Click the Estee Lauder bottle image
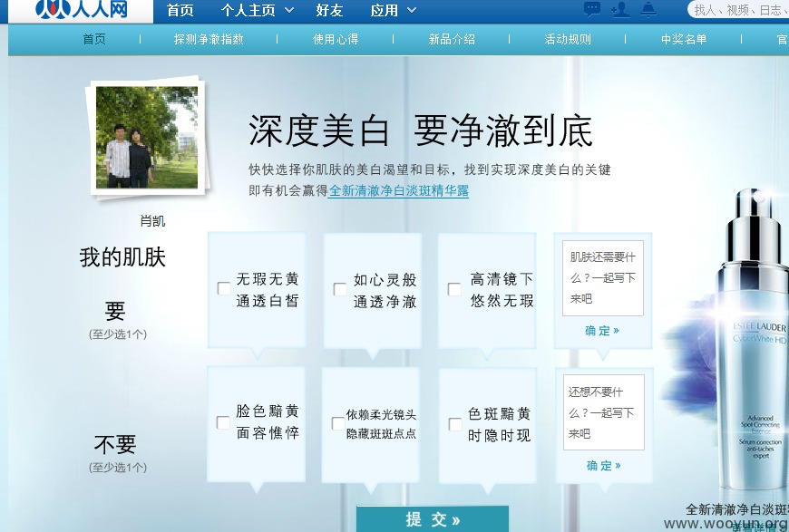The width and height of the screenshot is (789, 532). (x=753, y=340)
